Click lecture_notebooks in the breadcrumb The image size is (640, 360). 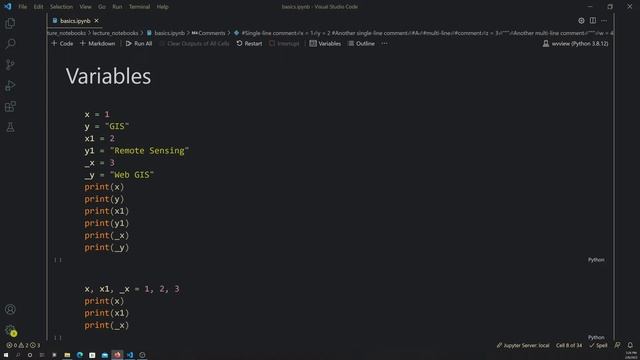click(115, 33)
